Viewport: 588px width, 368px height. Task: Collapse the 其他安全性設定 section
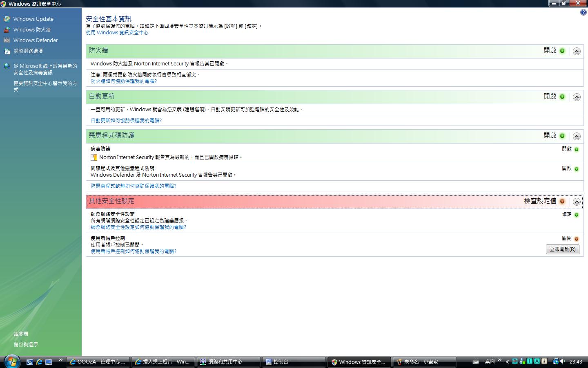coord(577,202)
